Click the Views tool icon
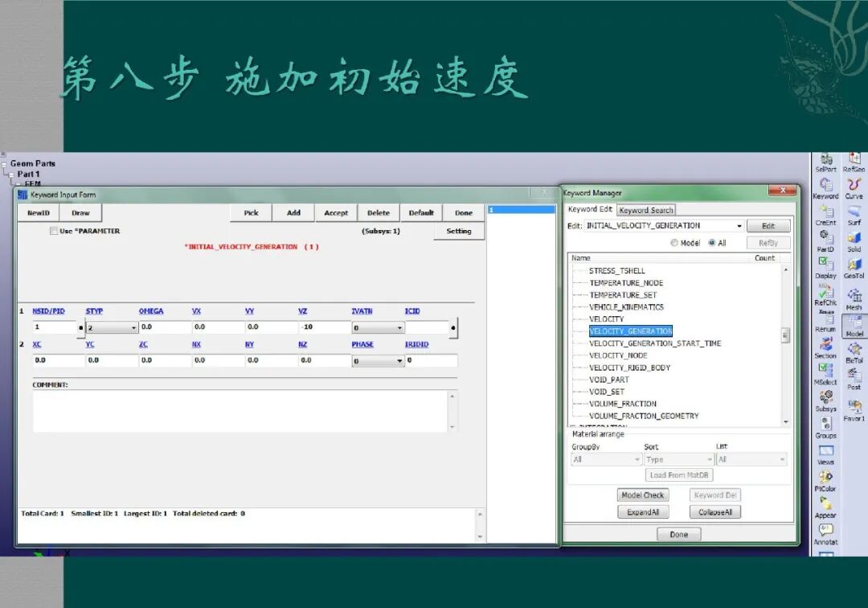This screenshot has width=868, height=608. [x=826, y=455]
